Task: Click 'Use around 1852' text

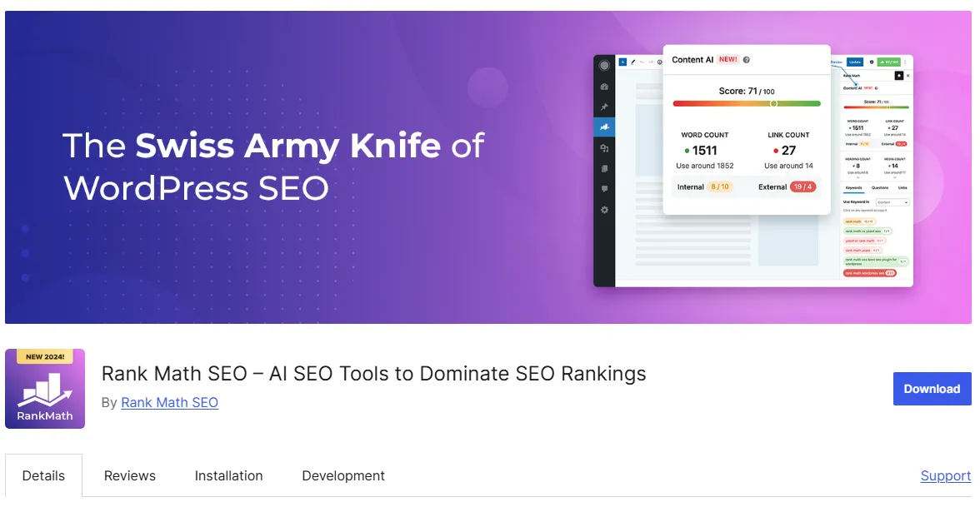Action: (x=705, y=167)
